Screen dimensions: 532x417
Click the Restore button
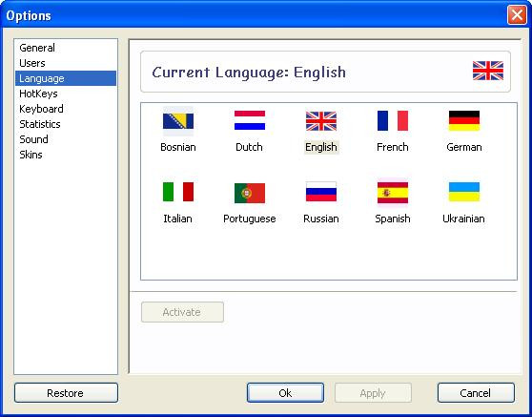point(66,393)
